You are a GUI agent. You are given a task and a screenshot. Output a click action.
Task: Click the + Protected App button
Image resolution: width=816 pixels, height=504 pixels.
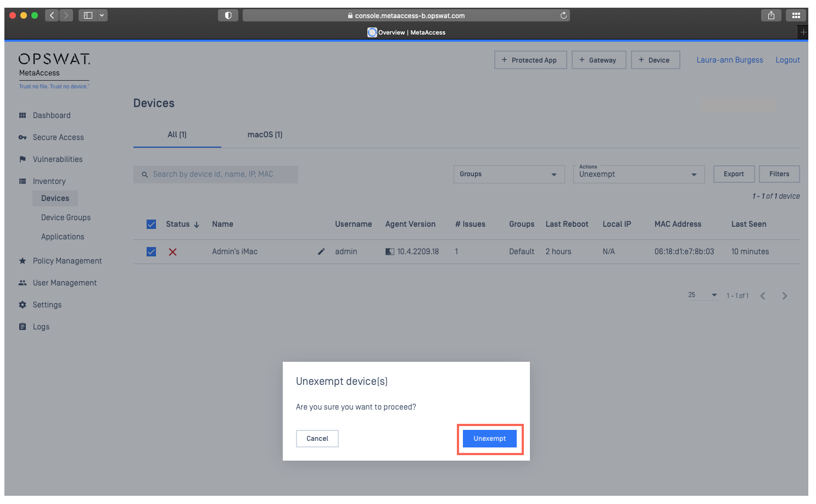pyautogui.click(x=530, y=60)
